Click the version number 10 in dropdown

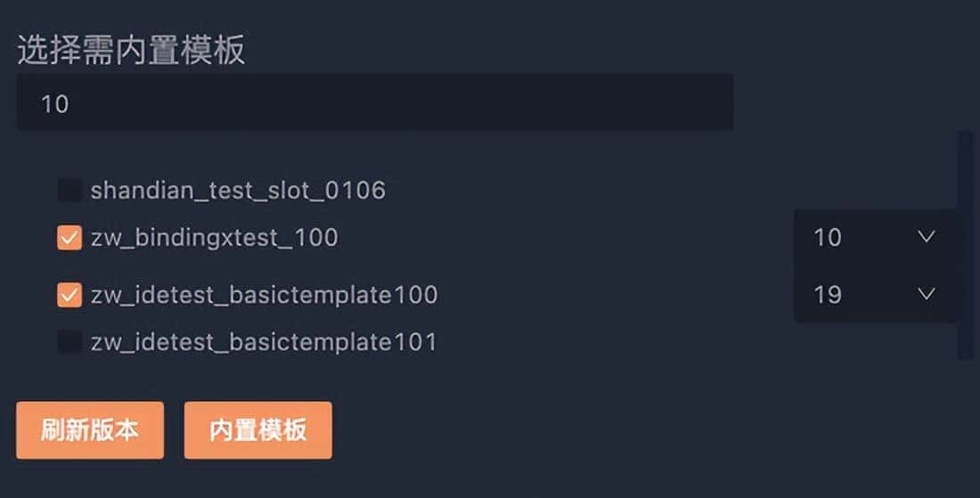pos(828,238)
